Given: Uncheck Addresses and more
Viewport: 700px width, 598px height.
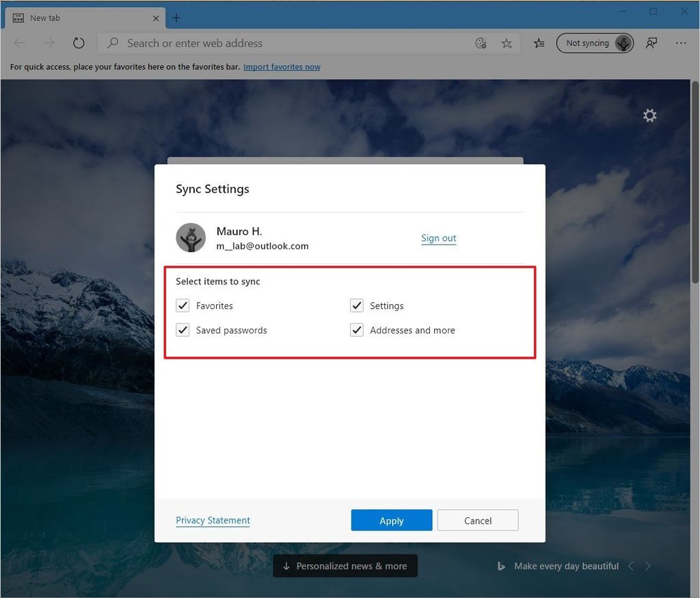Looking at the screenshot, I should pos(356,329).
